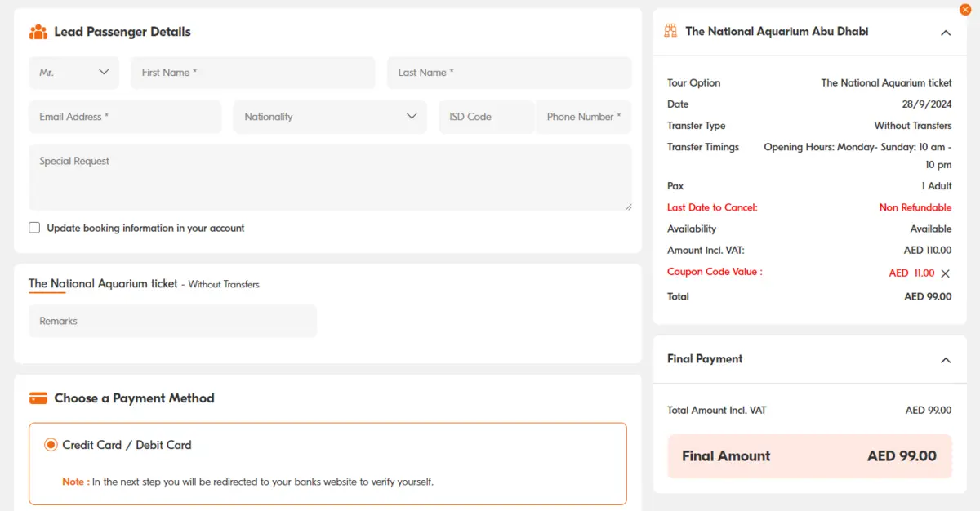
Task: Click the Coupon Code Value label
Action: pyautogui.click(x=715, y=272)
